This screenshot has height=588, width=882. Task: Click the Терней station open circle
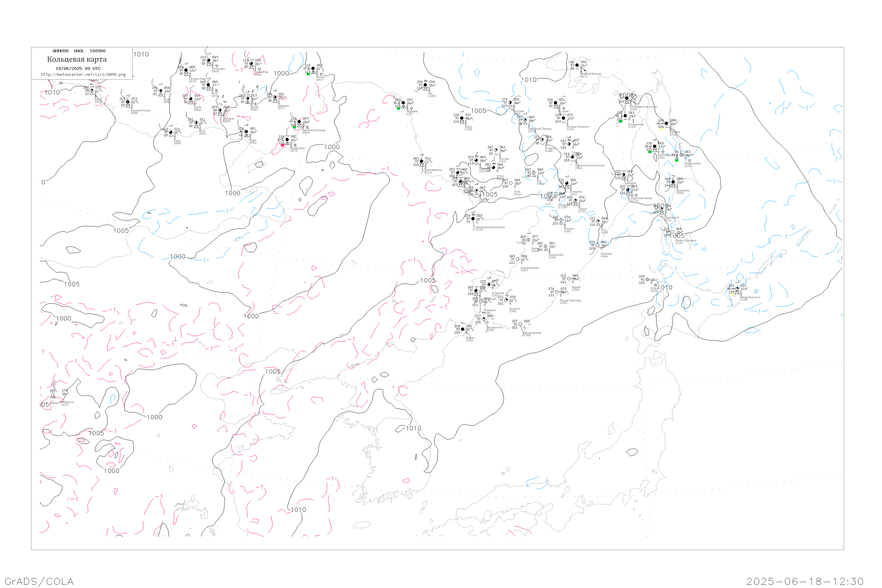(569, 279)
